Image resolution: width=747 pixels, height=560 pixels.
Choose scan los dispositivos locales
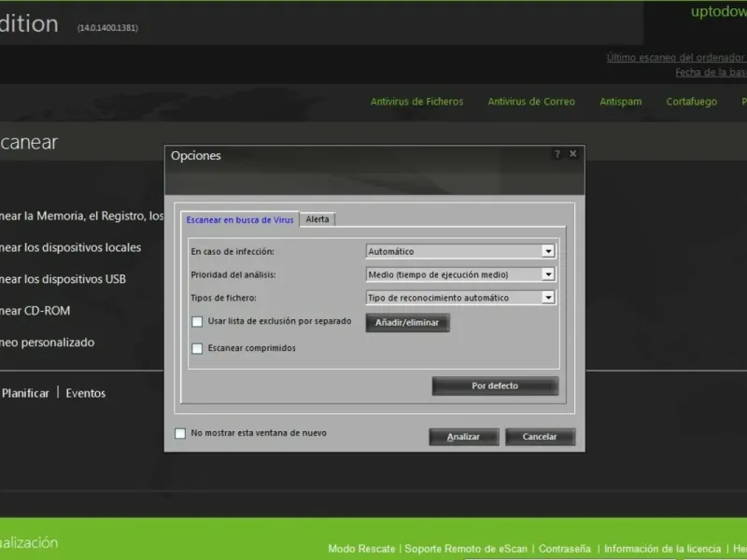pos(71,247)
